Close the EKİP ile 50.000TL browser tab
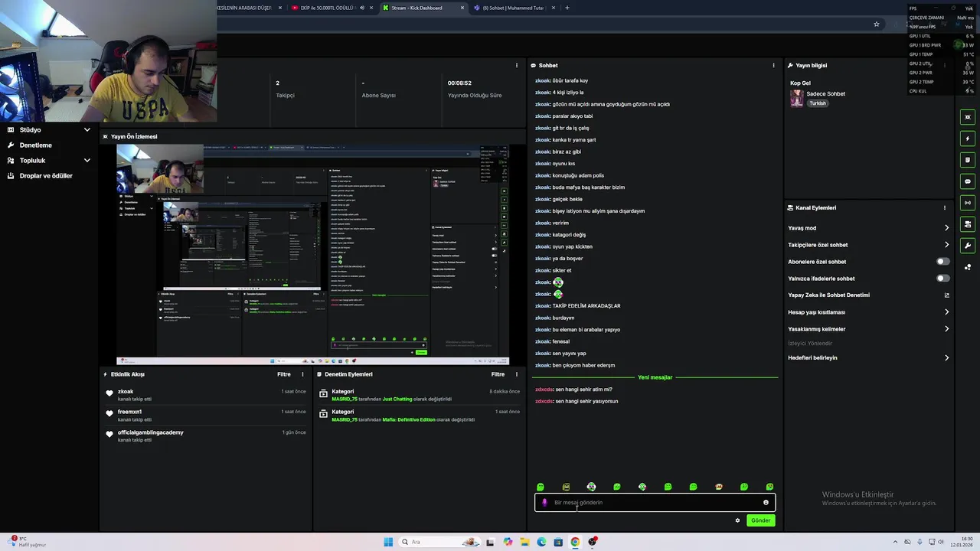This screenshot has width=980, height=551. click(x=371, y=8)
